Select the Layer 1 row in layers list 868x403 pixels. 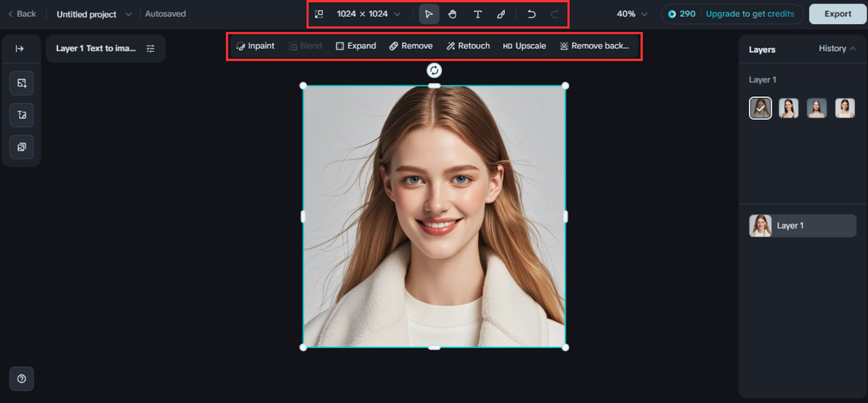803,226
